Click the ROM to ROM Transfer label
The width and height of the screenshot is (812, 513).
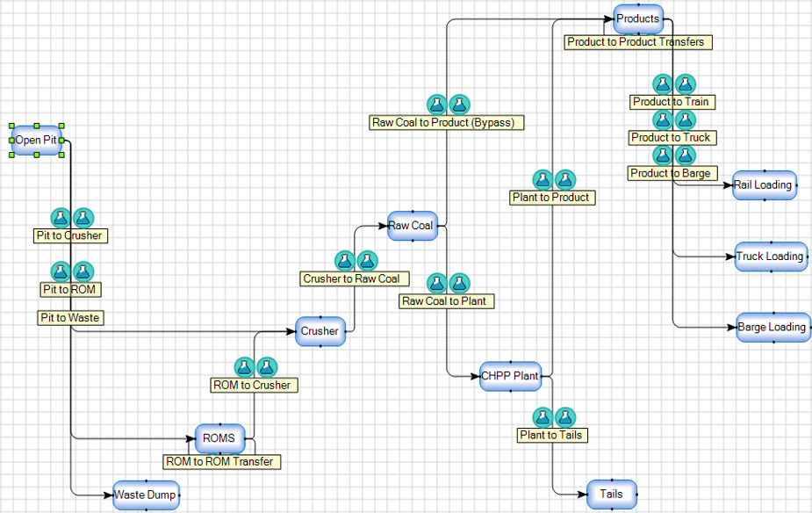point(222,461)
